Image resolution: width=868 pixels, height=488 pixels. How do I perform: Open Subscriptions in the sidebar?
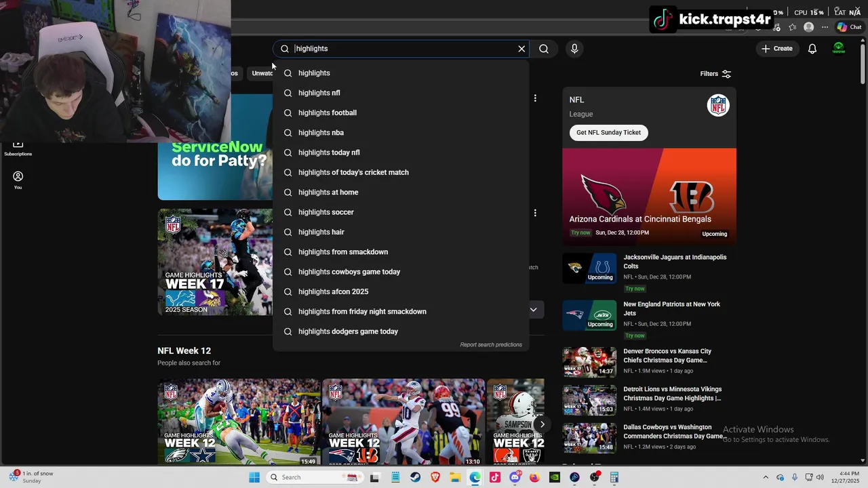(18, 149)
